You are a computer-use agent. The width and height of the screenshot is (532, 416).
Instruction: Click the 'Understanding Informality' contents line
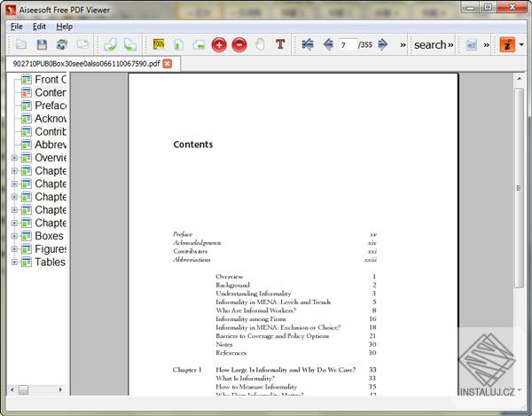click(253, 294)
